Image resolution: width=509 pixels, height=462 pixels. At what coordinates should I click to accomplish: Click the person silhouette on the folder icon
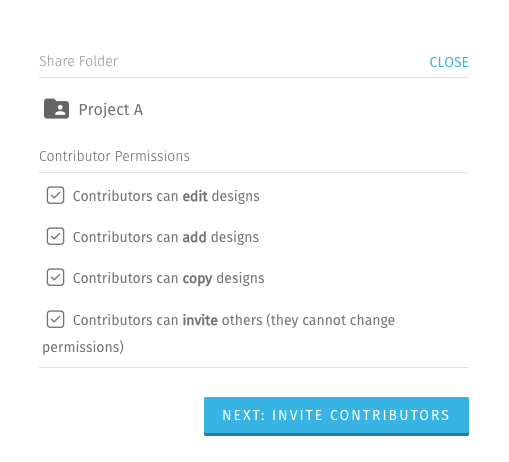(60, 110)
